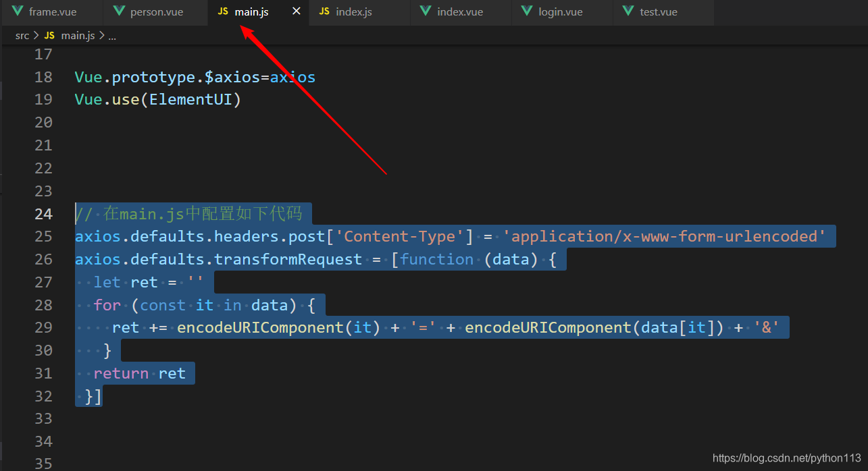The width and height of the screenshot is (868, 471).
Task: Click the 'let ret' declaration line
Action: 149,282
